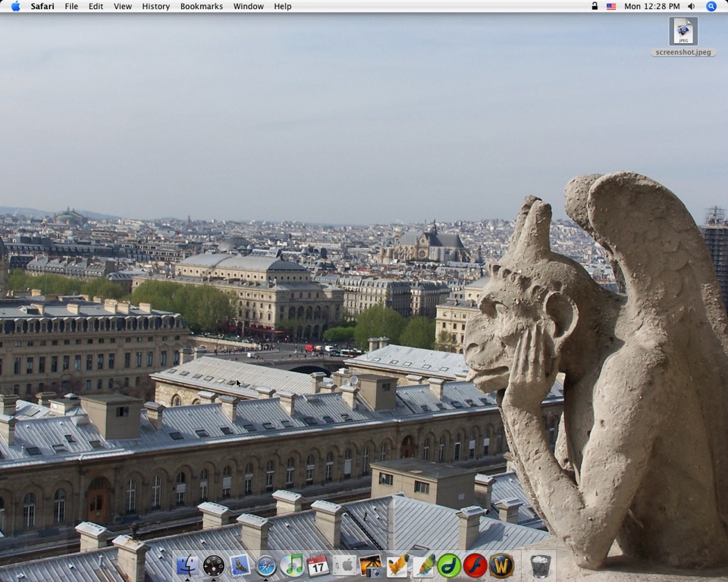728x582 pixels.
Task: Launch Dashboard from the dock
Action: click(214, 565)
